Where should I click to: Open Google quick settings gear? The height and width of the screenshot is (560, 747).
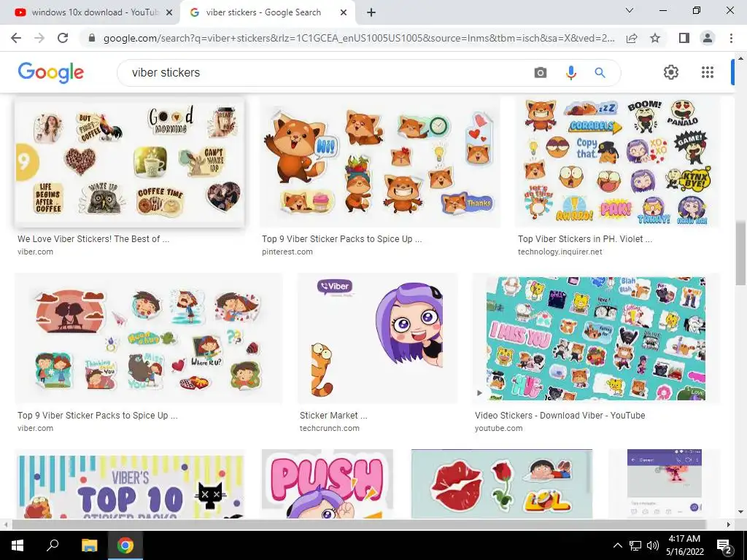[671, 72]
